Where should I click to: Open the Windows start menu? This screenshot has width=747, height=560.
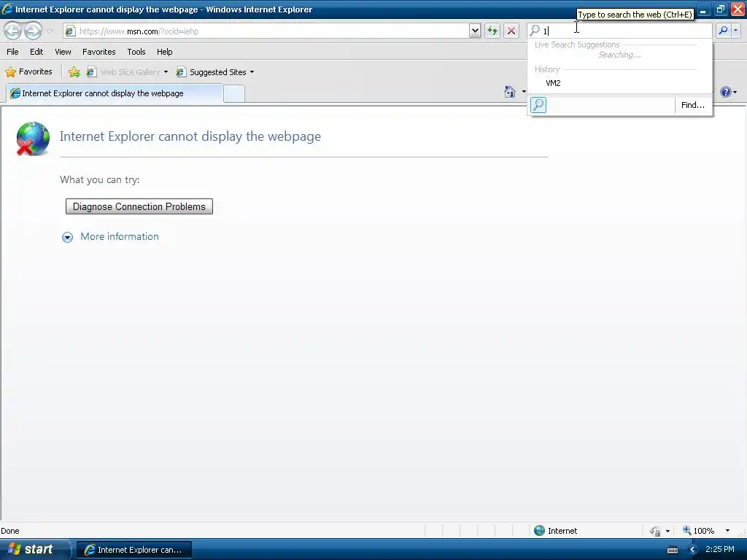pyautogui.click(x=35, y=550)
